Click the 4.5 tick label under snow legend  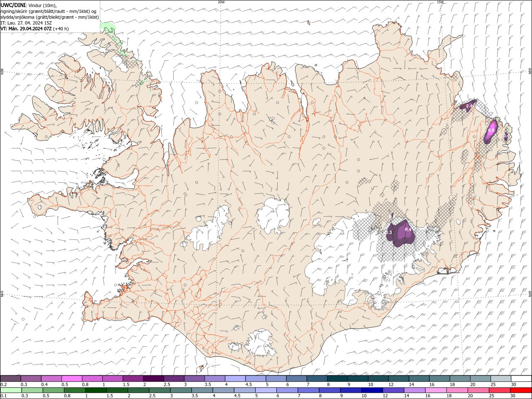249,384
